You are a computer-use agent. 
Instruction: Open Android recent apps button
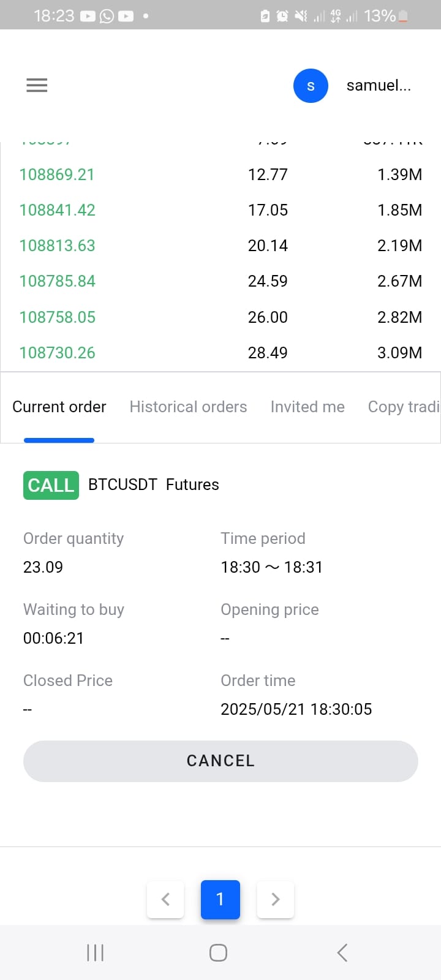(x=96, y=952)
